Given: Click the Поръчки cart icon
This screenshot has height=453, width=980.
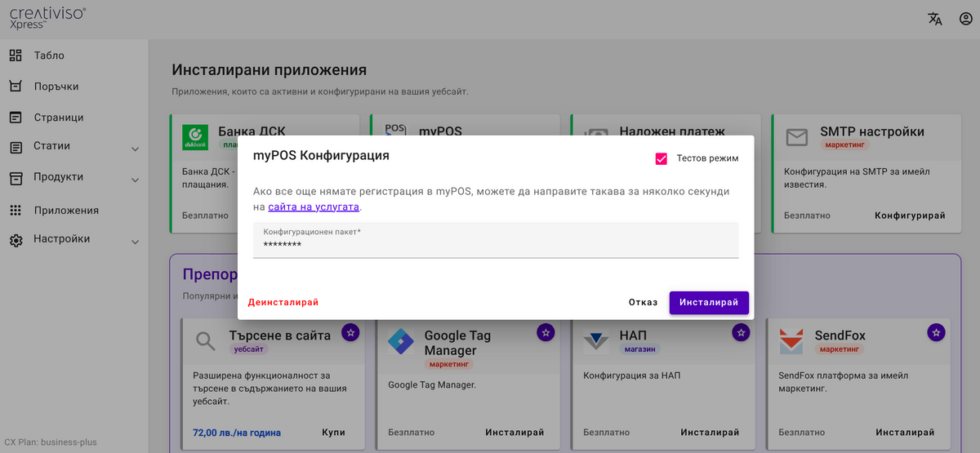Looking at the screenshot, I should (x=16, y=86).
